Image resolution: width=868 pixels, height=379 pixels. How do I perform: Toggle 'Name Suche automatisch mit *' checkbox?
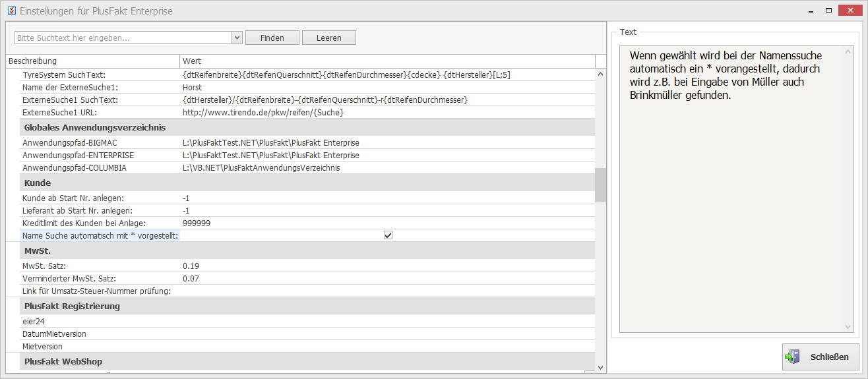(x=388, y=235)
